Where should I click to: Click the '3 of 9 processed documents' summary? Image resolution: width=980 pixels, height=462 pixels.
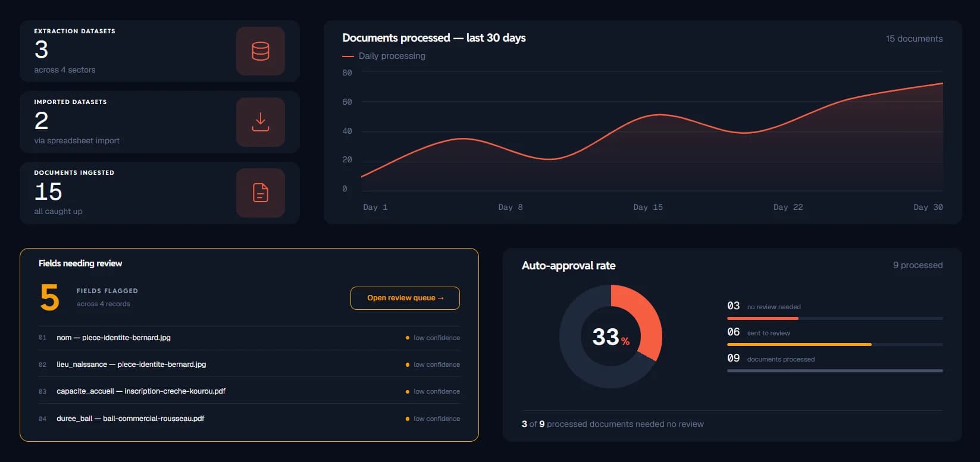click(613, 424)
